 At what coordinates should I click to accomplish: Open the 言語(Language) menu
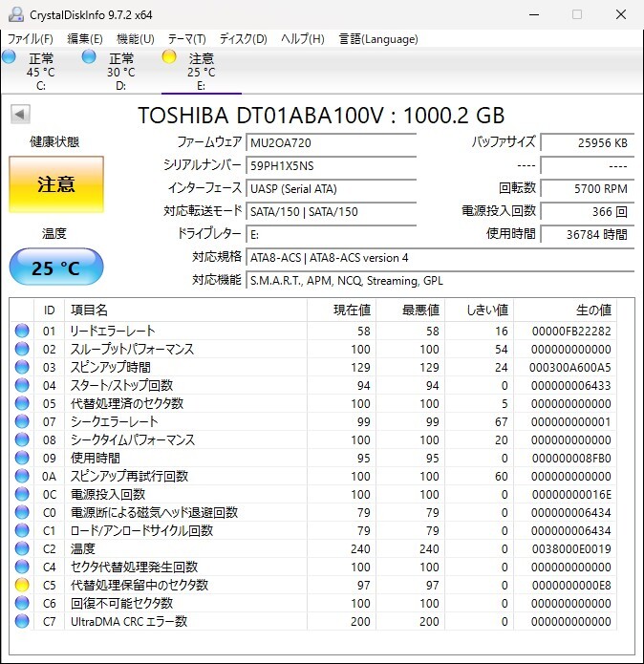point(378,39)
